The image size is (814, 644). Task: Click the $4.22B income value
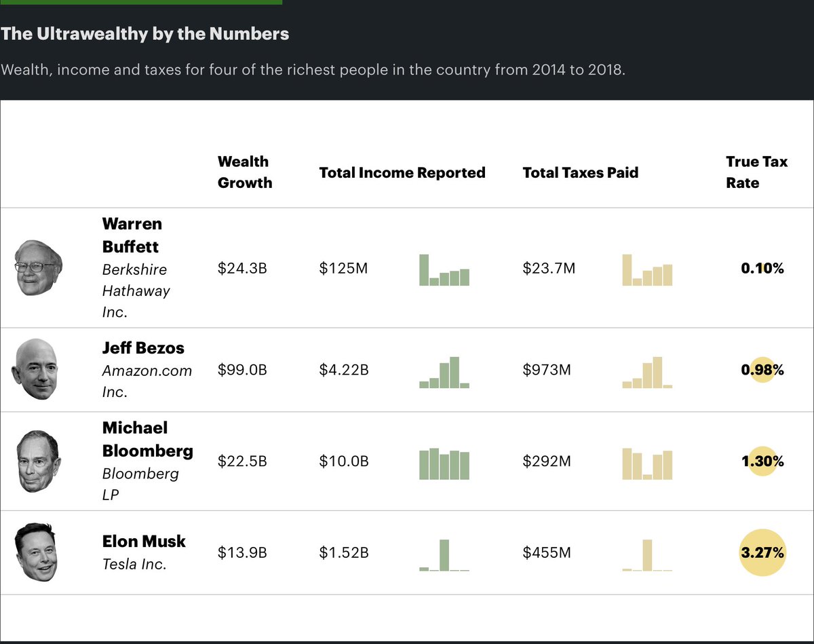(x=344, y=370)
